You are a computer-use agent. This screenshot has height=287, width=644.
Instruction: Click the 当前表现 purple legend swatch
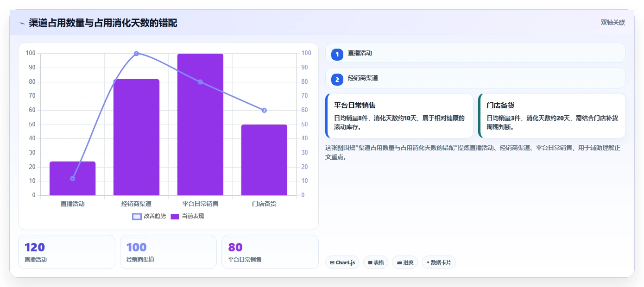[175, 217]
